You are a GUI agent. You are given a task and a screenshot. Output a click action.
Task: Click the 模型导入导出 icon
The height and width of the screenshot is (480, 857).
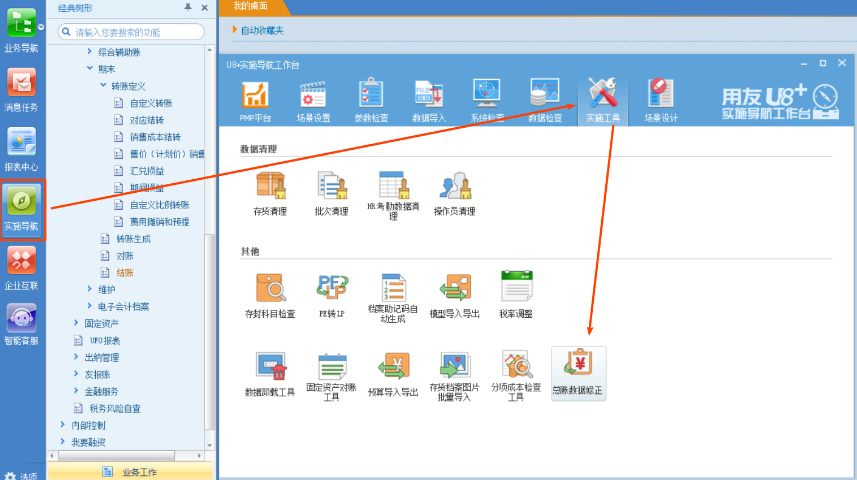point(455,294)
